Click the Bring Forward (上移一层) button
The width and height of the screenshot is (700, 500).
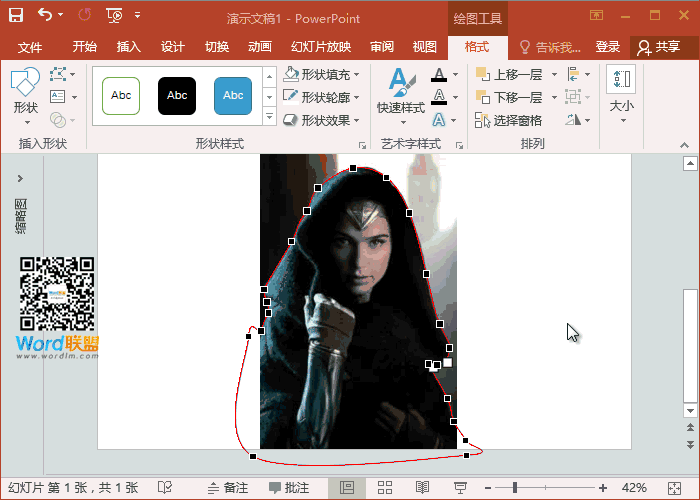(x=509, y=74)
